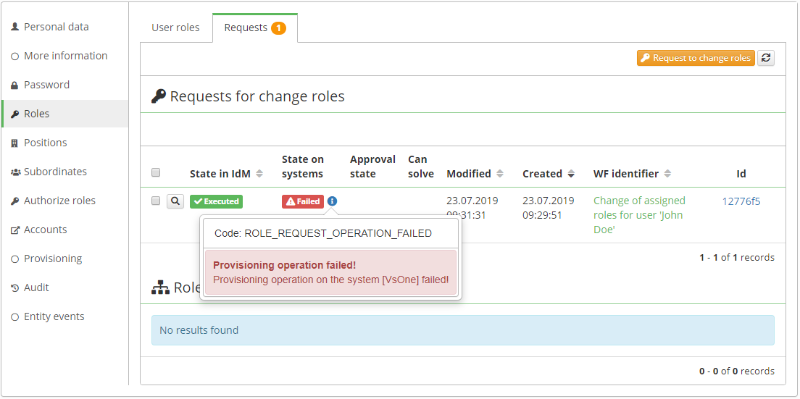800x399 pixels.
Task: Click the Id column header
Action: [741, 174]
